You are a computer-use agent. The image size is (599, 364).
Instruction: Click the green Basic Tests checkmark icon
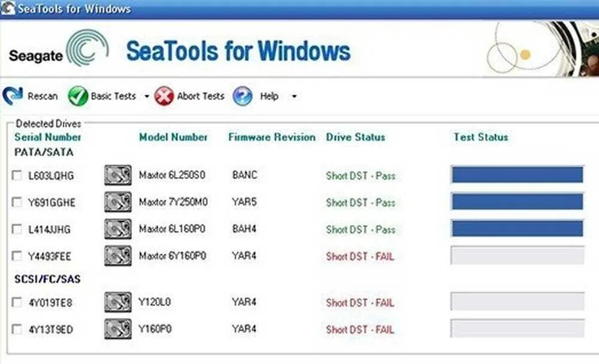click(78, 96)
